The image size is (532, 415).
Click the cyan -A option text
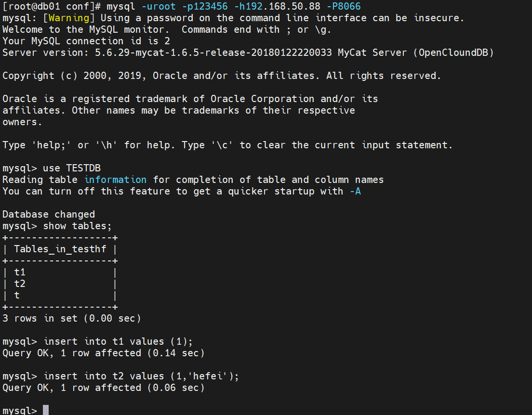pos(355,191)
